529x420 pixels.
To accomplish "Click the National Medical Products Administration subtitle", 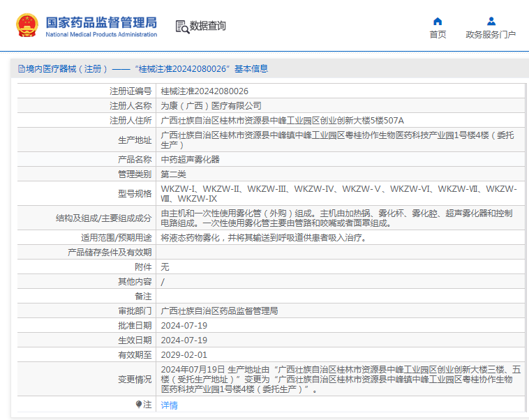I will coord(101,34).
